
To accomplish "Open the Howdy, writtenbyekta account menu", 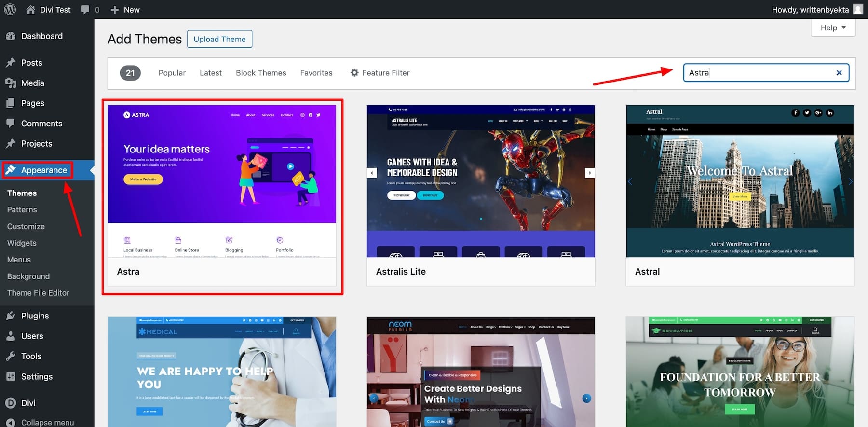I will pos(817,10).
